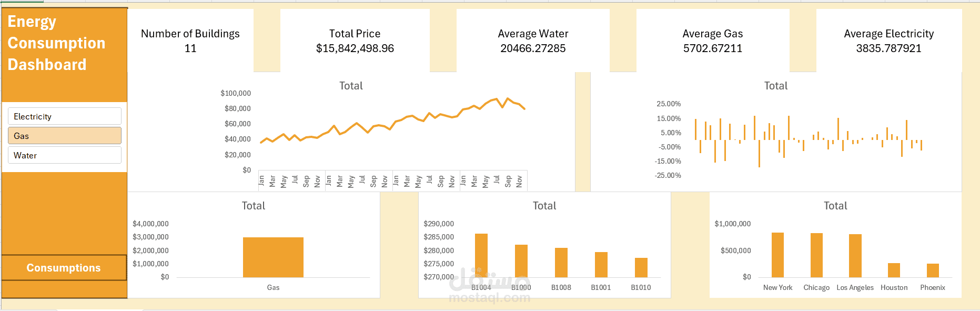Click the Average Electricity KPI card
This screenshot has width=980, height=311.
[889, 41]
